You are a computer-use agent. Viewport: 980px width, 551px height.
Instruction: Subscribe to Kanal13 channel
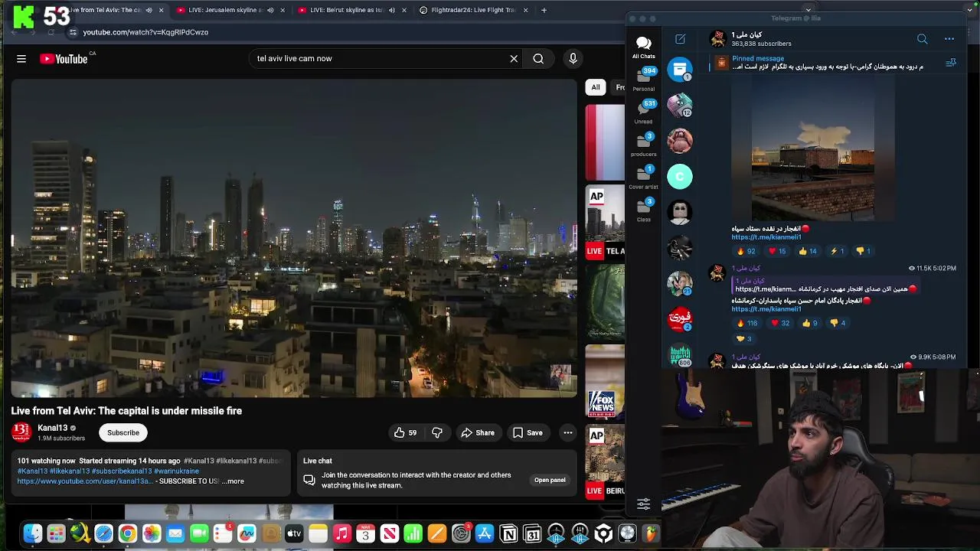pyautogui.click(x=123, y=433)
